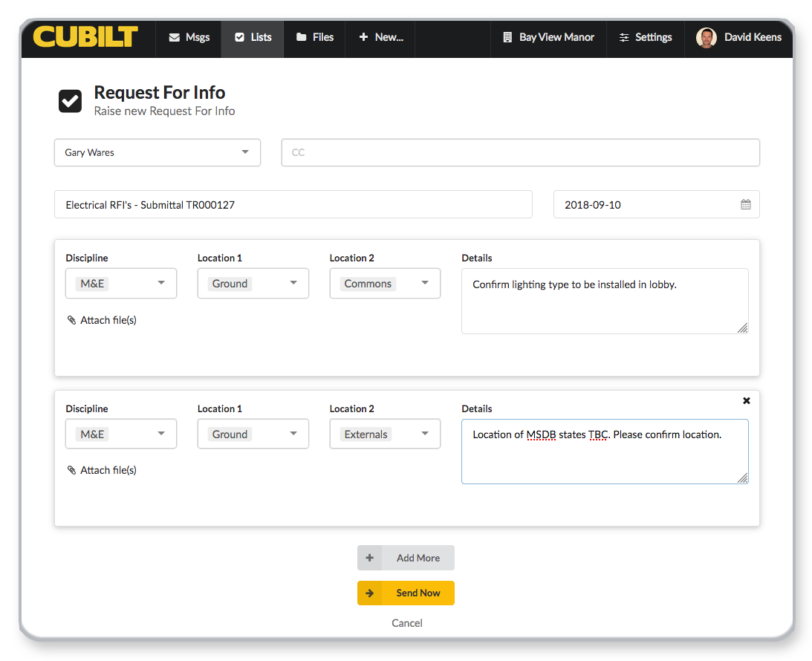Click David Keens profile avatar

706,37
